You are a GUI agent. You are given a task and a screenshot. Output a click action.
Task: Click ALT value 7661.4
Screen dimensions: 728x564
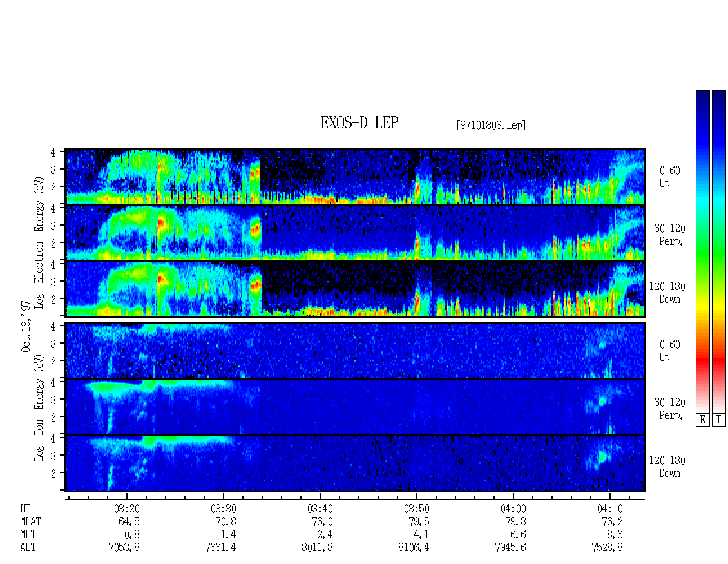click(220, 548)
